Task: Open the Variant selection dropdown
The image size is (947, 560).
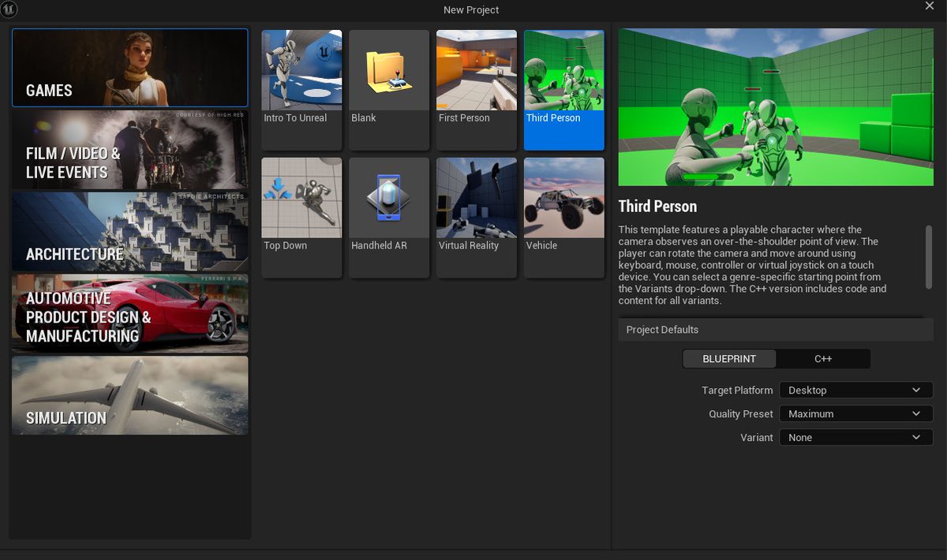Action: tap(855, 437)
